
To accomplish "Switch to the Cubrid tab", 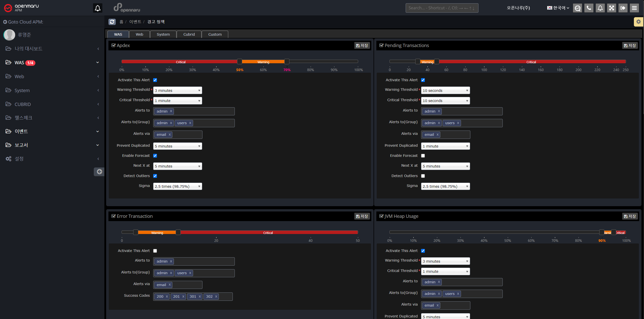I will 189,34.
